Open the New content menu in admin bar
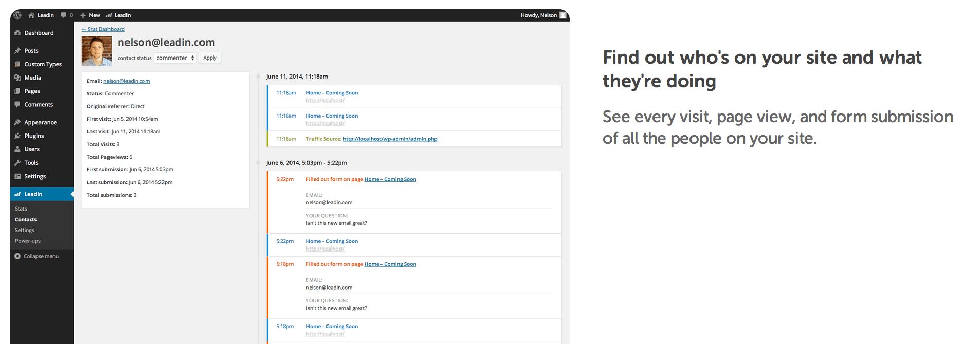This screenshot has width=980, height=344. pos(90,15)
